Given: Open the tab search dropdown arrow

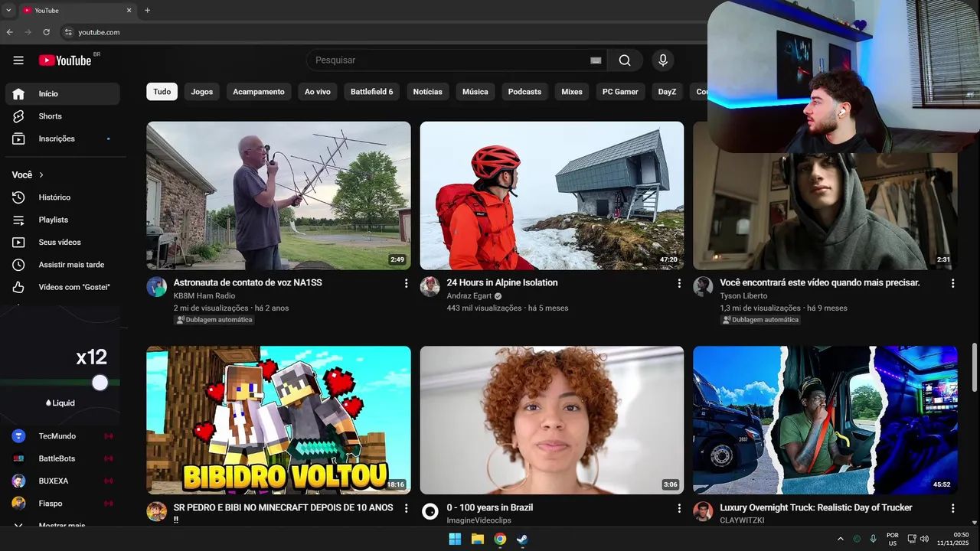Looking at the screenshot, I should 8,10.
